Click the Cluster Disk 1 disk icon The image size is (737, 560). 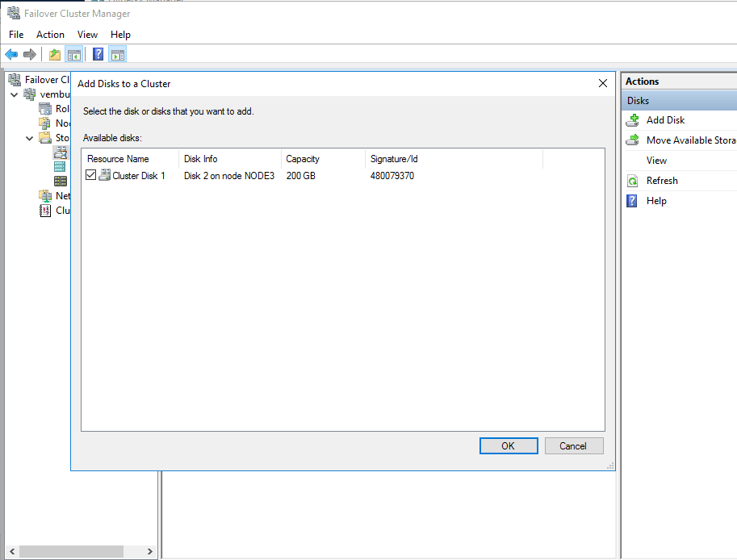tap(104, 175)
